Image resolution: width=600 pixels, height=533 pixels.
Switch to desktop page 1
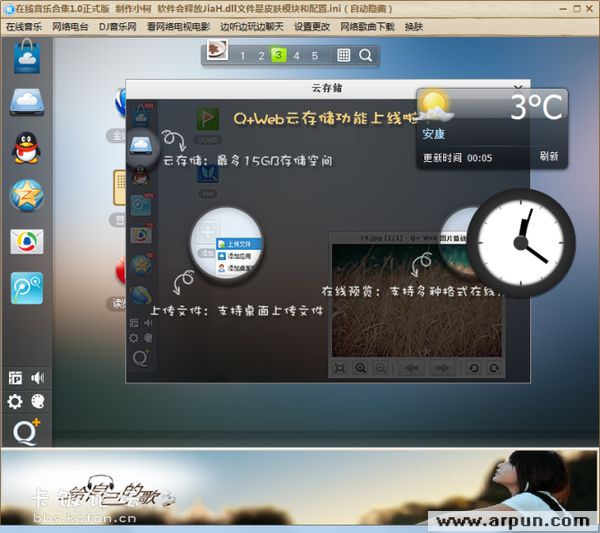242,55
